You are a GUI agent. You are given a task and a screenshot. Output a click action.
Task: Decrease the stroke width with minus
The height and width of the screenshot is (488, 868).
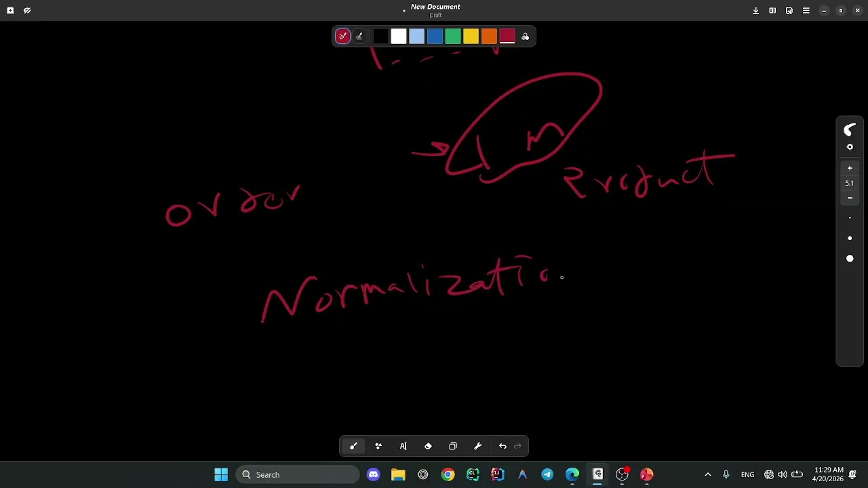850,198
